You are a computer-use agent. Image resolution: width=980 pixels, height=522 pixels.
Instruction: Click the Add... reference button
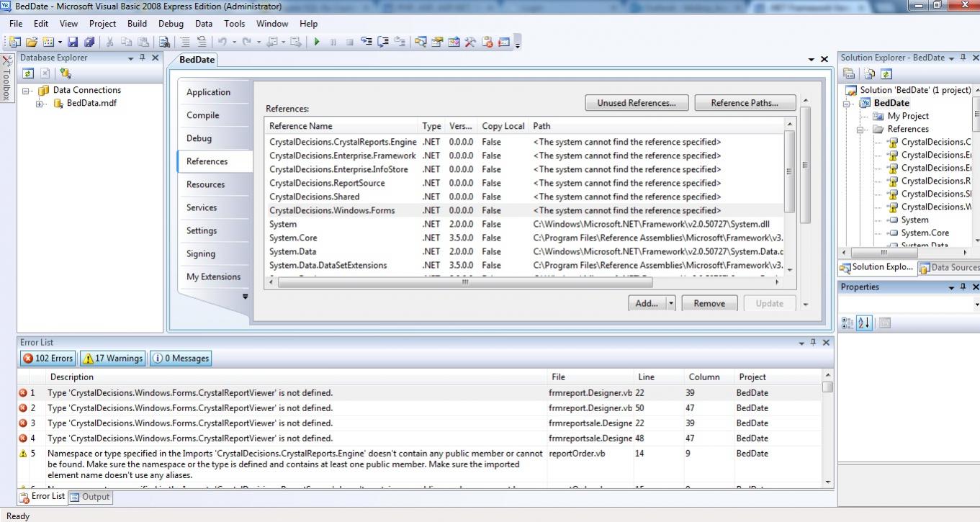click(x=647, y=303)
